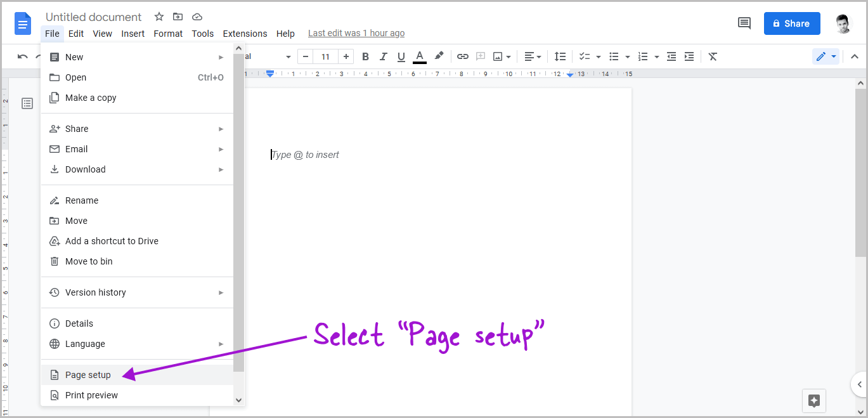Open the text alignment dropdown
This screenshot has height=418, width=868.
click(533, 56)
